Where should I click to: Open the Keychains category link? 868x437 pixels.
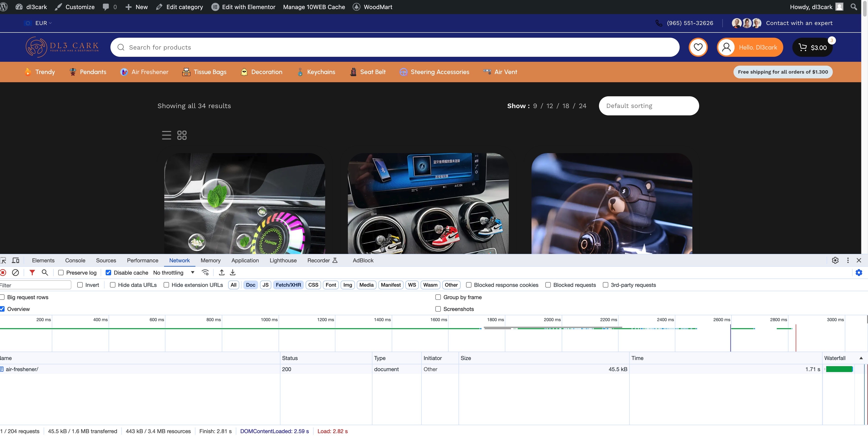click(x=321, y=72)
